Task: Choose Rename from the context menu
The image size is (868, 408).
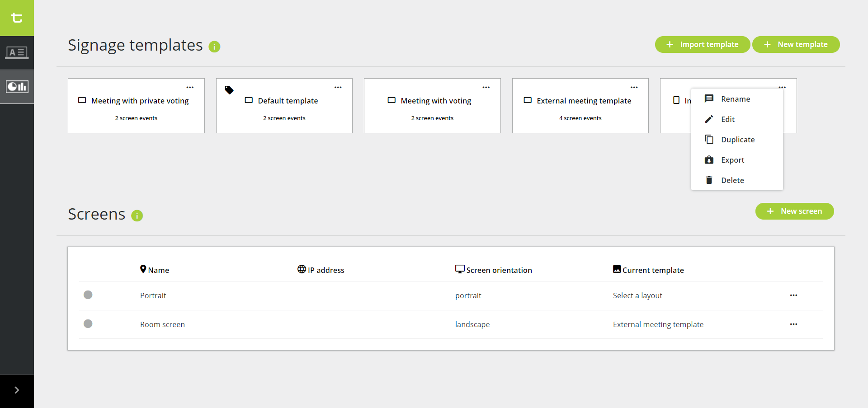Action: (735, 99)
